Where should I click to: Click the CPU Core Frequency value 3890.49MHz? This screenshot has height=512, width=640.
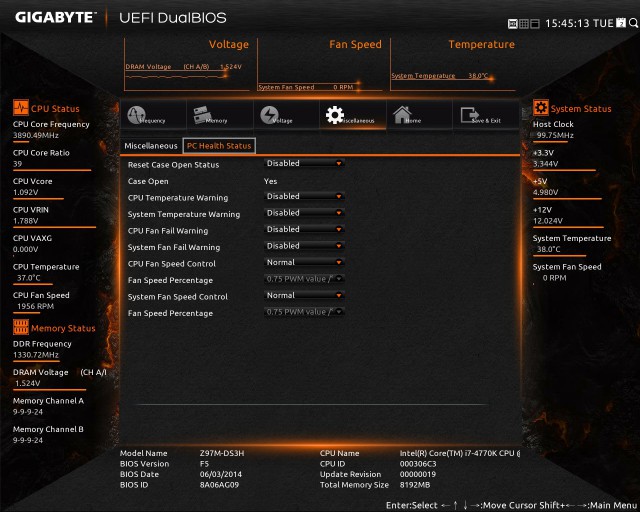pos(36,136)
